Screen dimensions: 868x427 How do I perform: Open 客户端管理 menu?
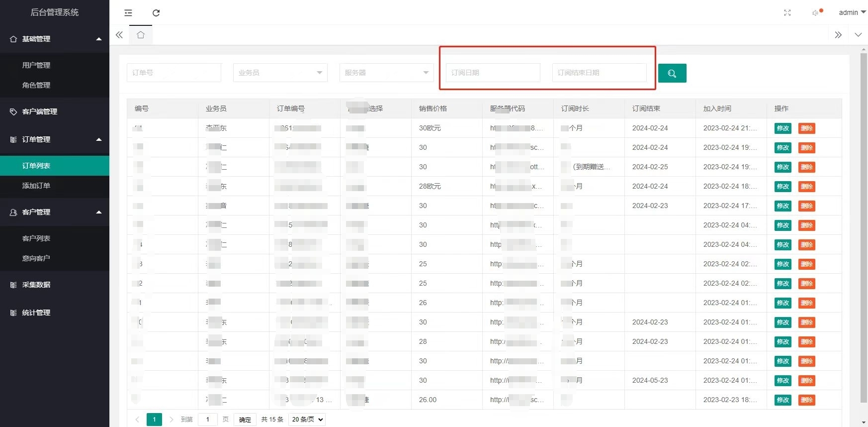pos(55,111)
